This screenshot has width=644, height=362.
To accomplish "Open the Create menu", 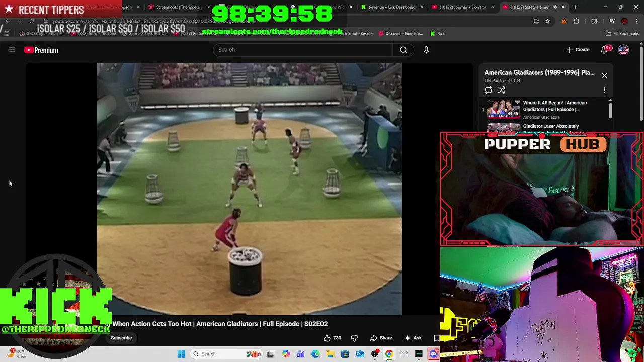I will (578, 50).
